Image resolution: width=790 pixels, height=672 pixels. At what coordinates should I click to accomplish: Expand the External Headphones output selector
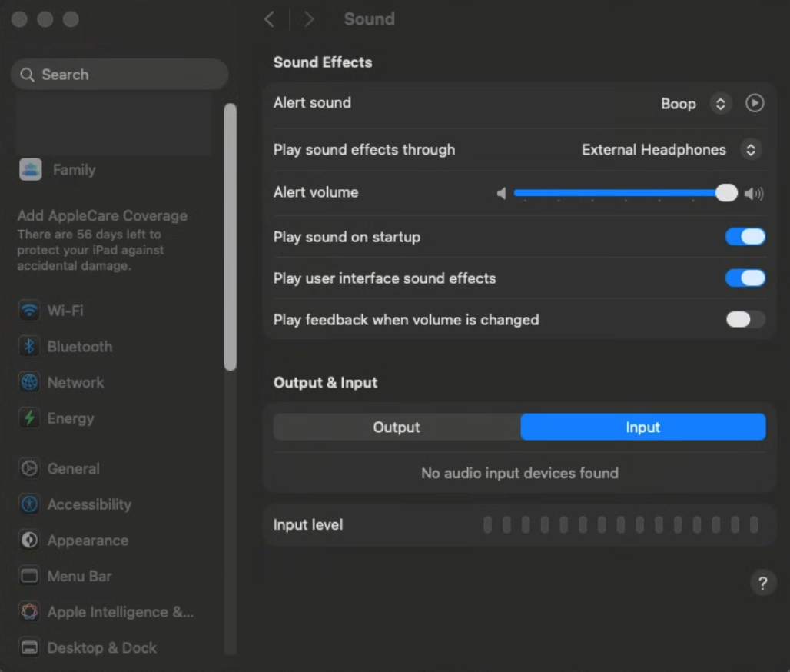coord(751,150)
